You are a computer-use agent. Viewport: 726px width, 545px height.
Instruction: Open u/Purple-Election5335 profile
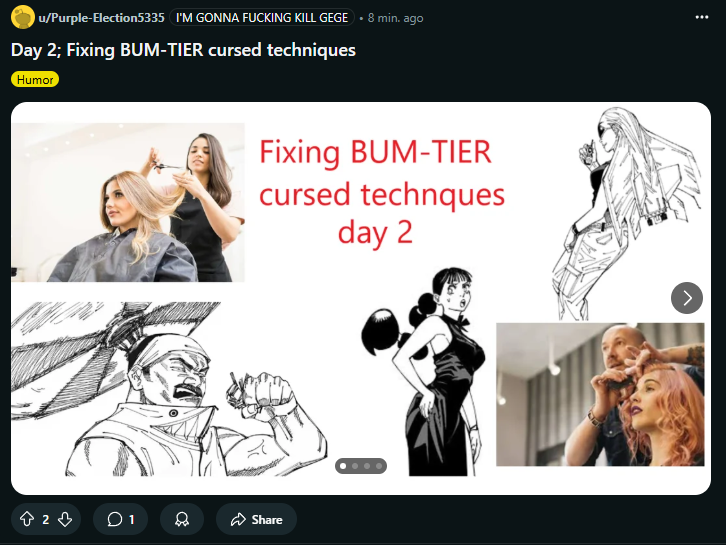coord(101,18)
